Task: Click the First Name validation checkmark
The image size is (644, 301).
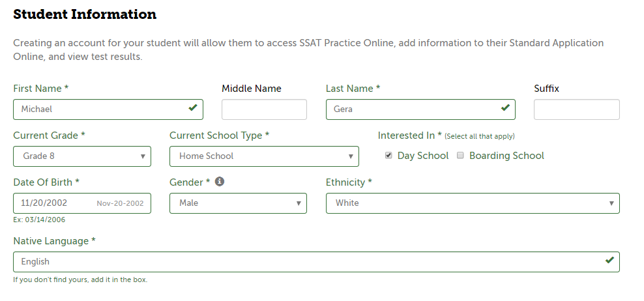Action: (193, 107)
